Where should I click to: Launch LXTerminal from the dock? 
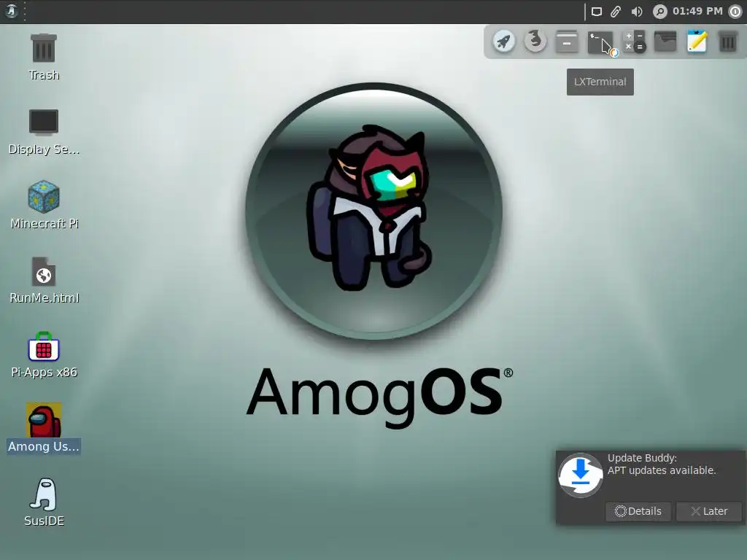coord(600,42)
